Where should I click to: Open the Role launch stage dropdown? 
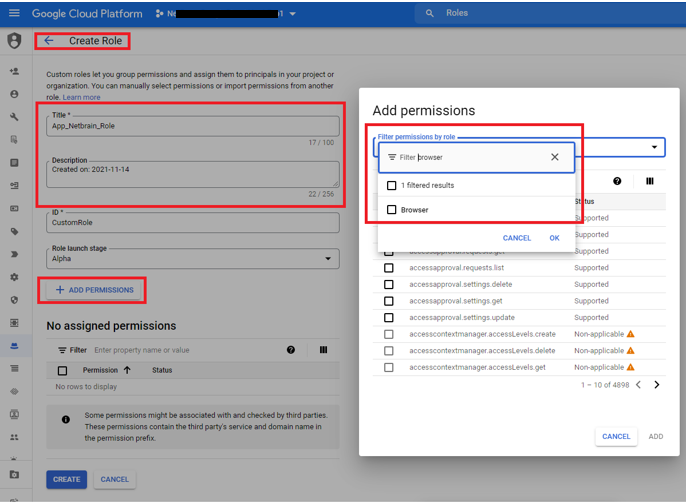coord(193,259)
